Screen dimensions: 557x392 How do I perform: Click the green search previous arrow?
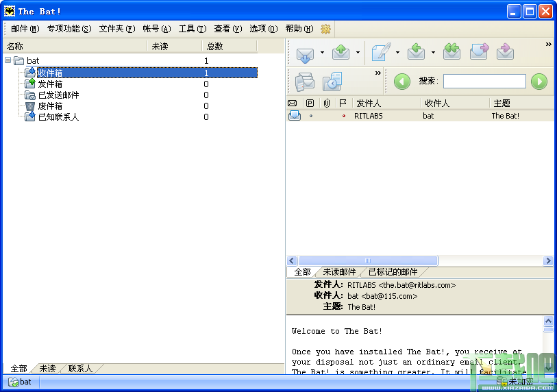click(402, 82)
